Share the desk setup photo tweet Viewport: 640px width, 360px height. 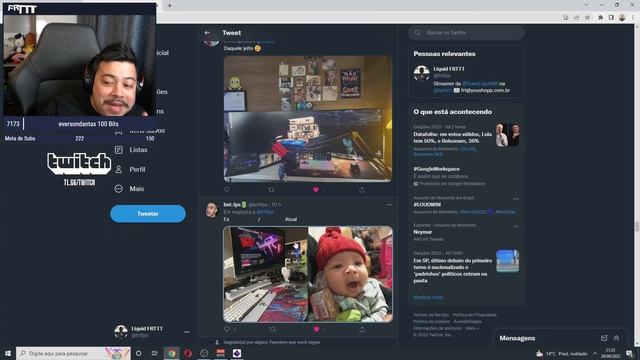[x=362, y=189]
